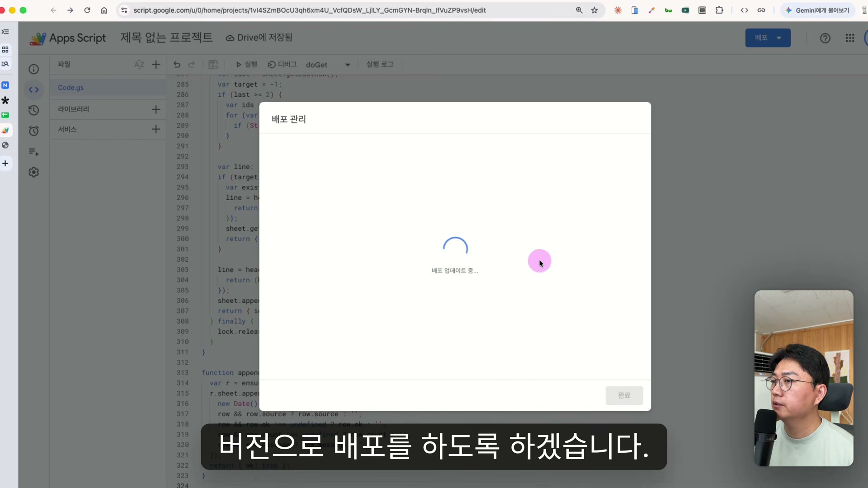
Task: Open the Executions list icon
Action: pos(34,152)
